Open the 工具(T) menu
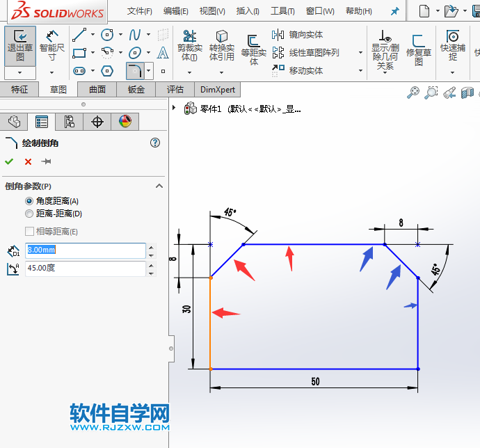This screenshot has width=480, height=448. tap(282, 11)
